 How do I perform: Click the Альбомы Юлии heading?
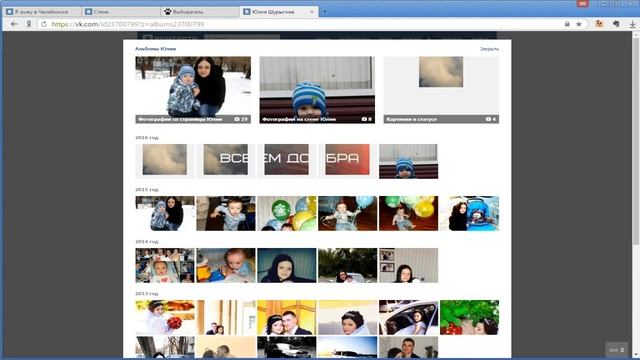(156, 49)
